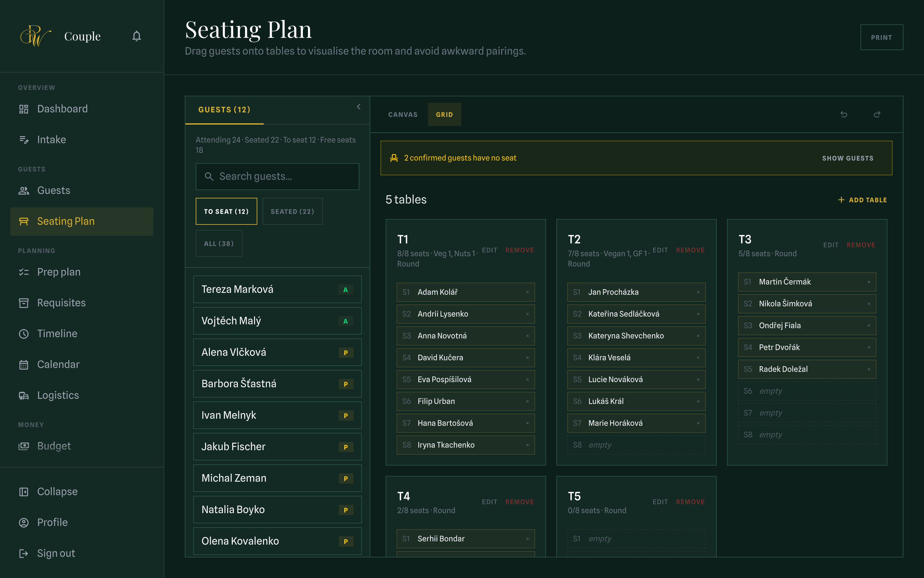Open the Prep plan page
The width and height of the screenshot is (924, 578).
coord(82,272)
